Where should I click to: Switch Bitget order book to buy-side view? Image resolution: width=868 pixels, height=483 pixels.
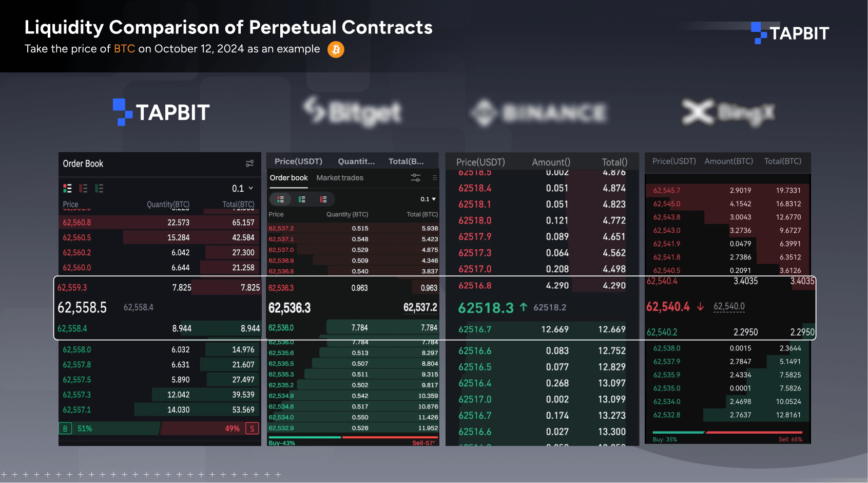pos(302,199)
